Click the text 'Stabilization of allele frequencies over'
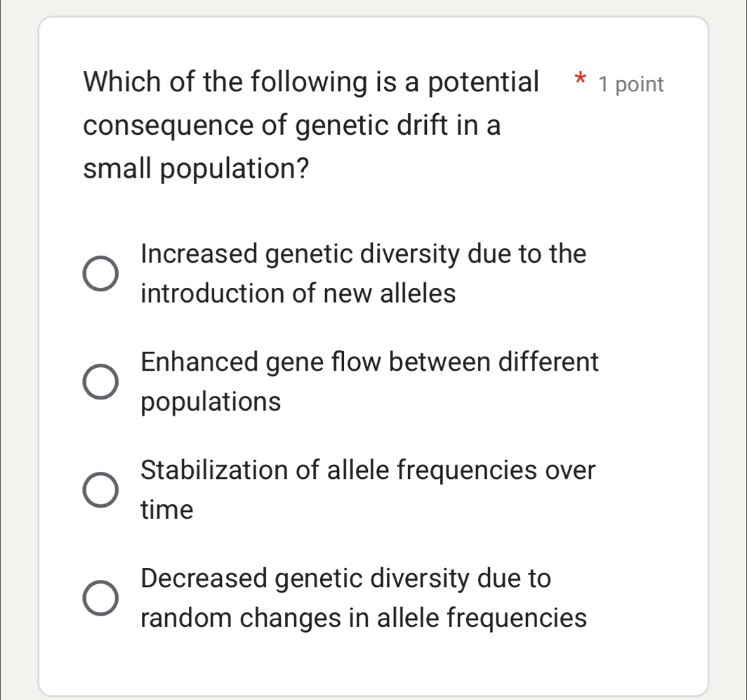Viewport: 747px width, 700px height. coord(368,470)
